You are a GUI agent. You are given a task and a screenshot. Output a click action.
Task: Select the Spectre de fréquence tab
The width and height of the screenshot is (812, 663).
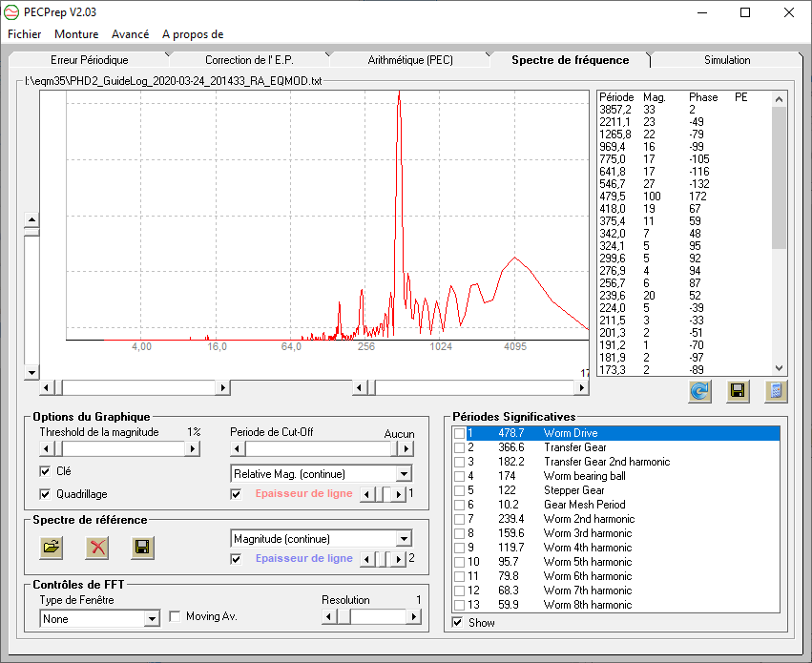(x=571, y=60)
